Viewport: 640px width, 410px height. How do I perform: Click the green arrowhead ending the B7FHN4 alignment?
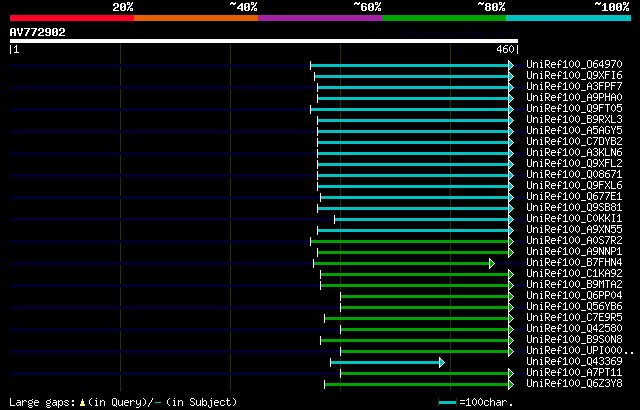[492, 264]
